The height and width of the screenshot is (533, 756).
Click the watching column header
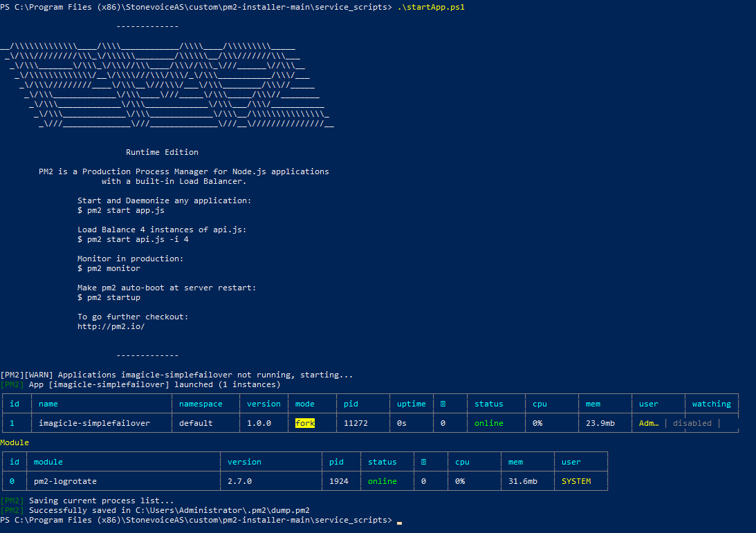click(x=711, y=404)
